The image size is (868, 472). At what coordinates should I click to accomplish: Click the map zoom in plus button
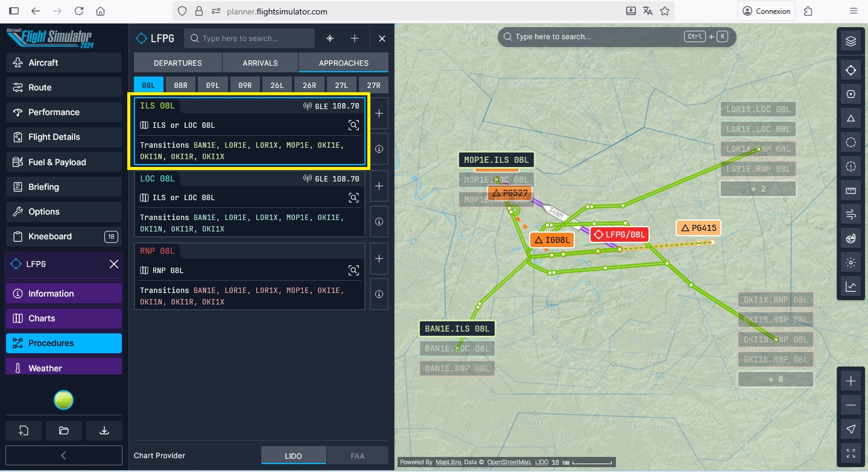tap(851, 381)
